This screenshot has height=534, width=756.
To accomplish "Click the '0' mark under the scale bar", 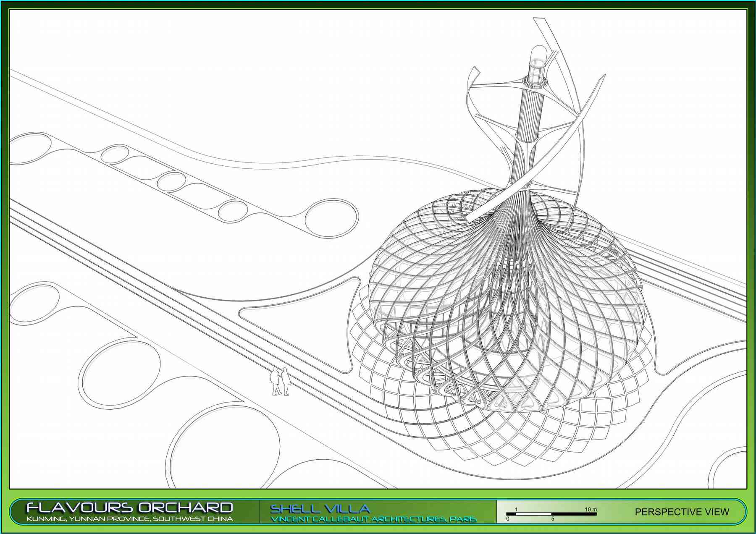I will pos(508,519).
